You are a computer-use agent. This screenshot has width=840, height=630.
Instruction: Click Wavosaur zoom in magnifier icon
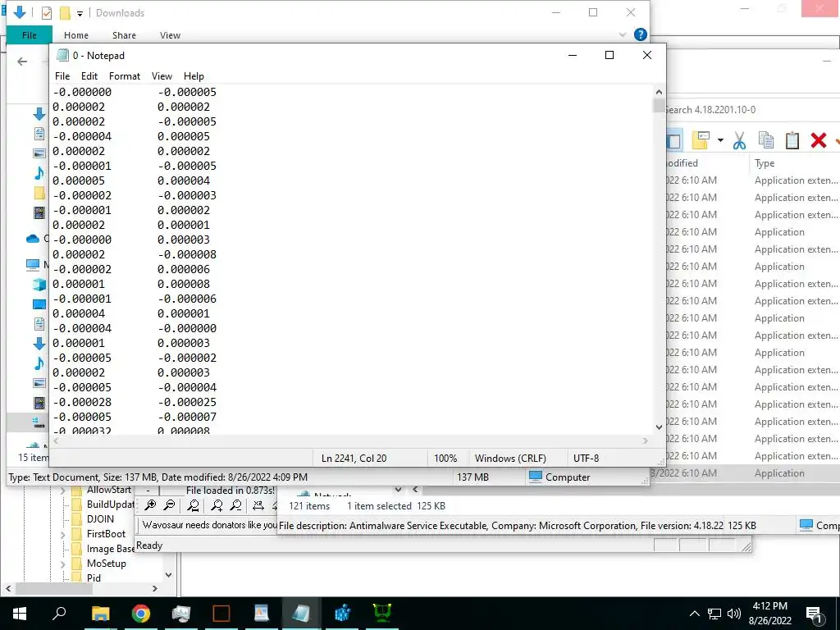150,505
